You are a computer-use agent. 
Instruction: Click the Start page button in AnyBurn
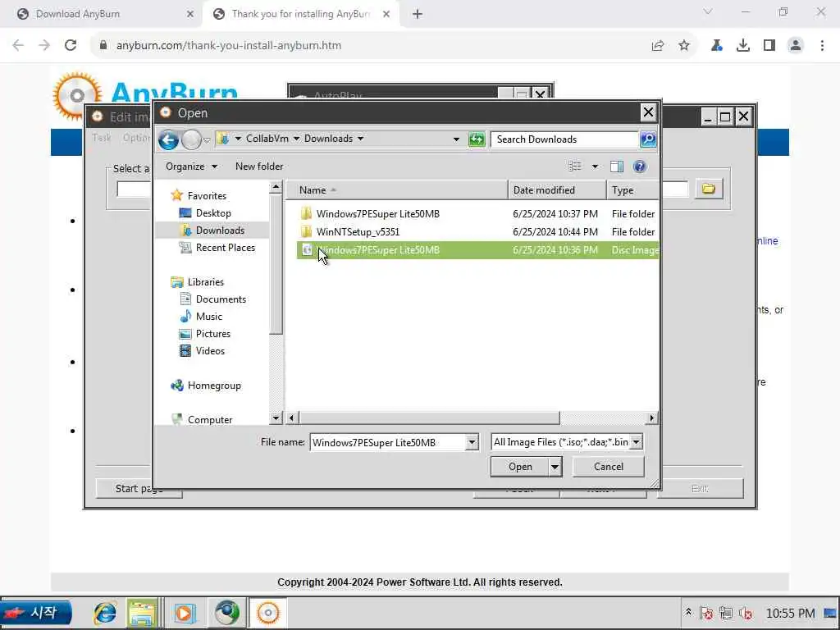[x=139, y=489]
